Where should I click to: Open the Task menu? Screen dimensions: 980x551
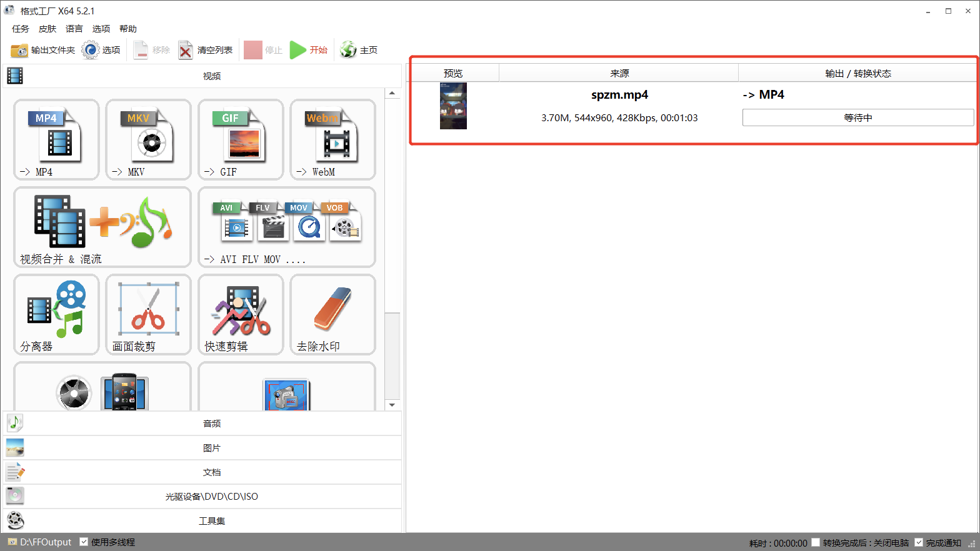pyautogui.click(x=21, y=29)
